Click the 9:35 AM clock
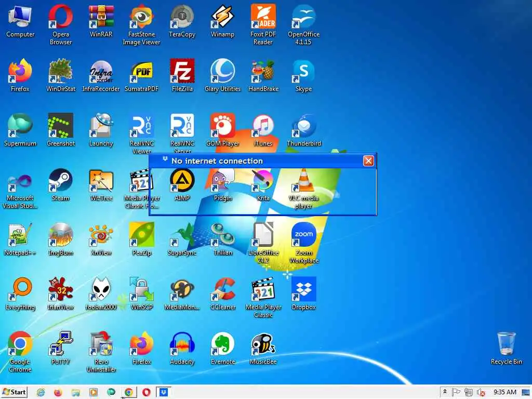 click(x=505, y=392)
